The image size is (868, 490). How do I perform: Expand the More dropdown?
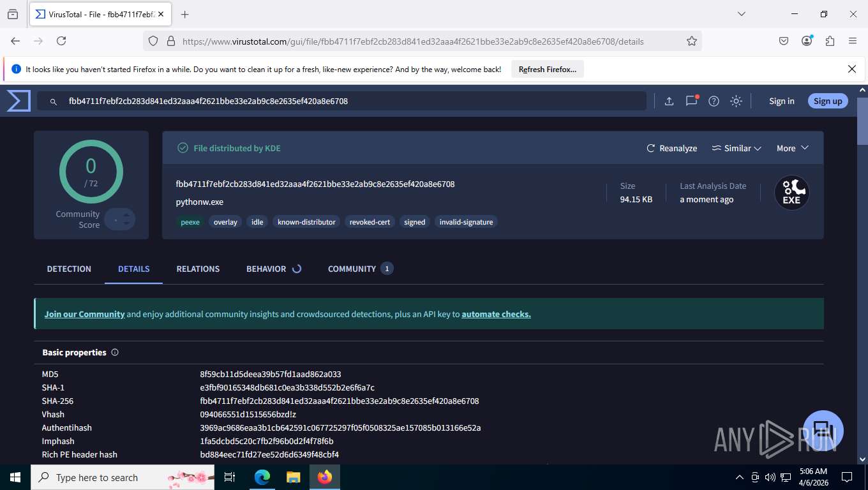[793, 148]
